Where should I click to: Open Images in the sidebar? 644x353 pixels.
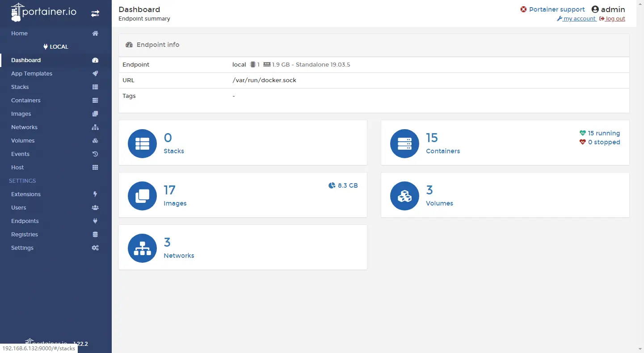click(x=56, y=114)
